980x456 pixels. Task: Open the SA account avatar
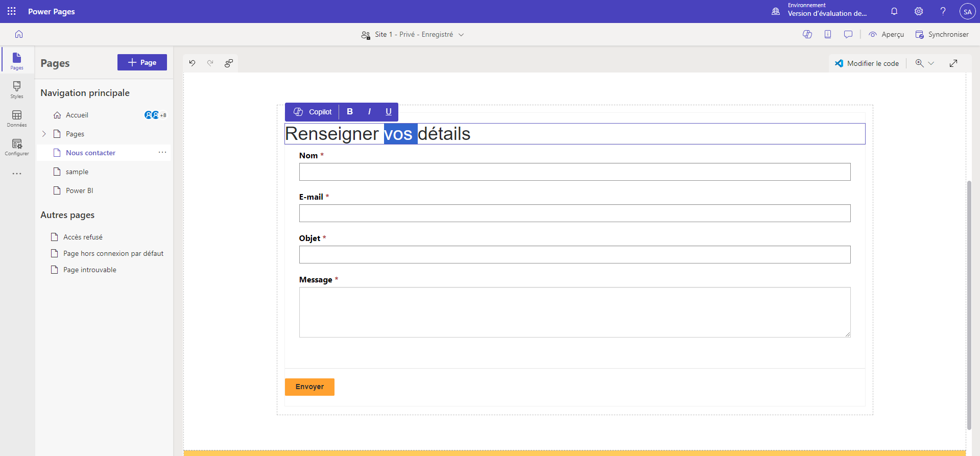pyautogui.click(x=967, y=11)
